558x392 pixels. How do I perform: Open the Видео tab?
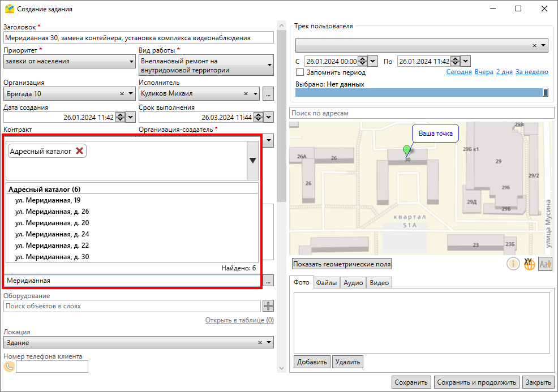click(x=379, y=283)
